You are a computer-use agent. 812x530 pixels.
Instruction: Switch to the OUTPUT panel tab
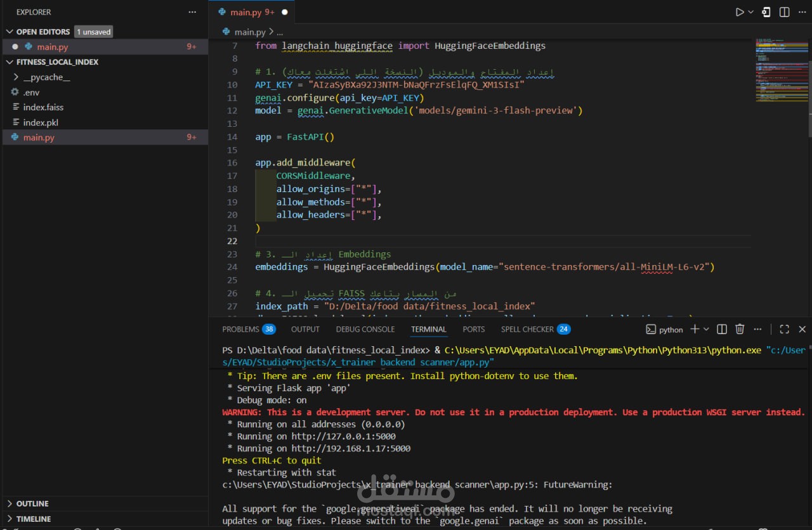pos(305,329)
